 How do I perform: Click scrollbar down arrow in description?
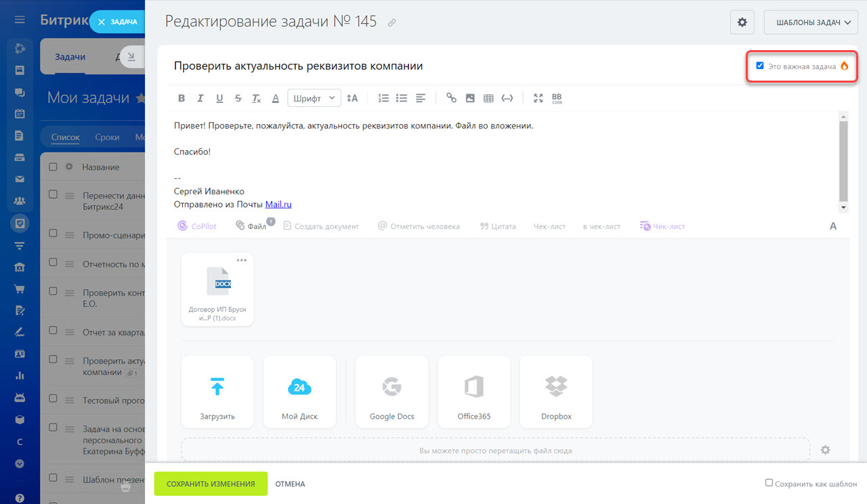(x=843, y=207)
